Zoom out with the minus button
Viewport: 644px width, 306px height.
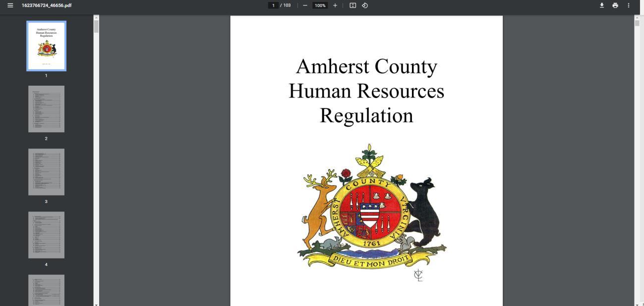click(x=305, y=5)
